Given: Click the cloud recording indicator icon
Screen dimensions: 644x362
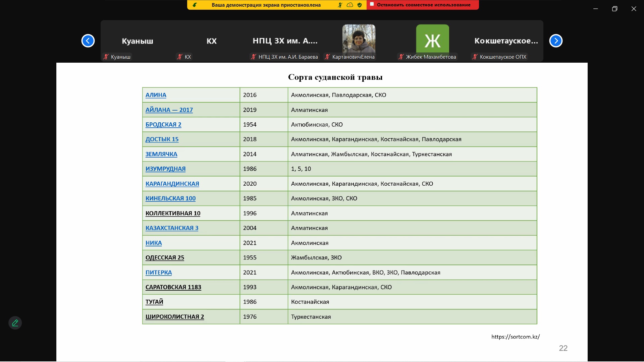Looking at the screenshot, I should [x=350, y=5].
